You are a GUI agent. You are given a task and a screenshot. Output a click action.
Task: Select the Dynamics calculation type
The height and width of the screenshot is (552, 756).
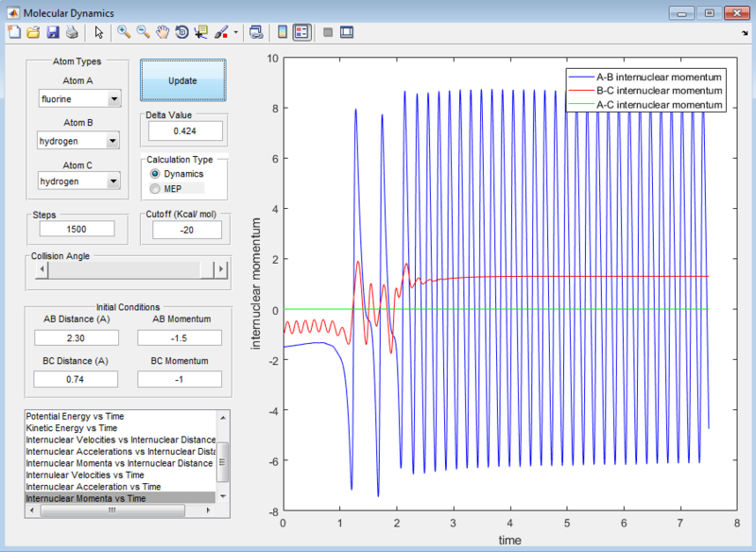156,174
